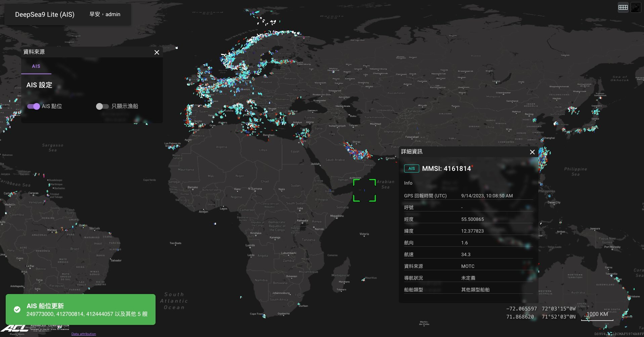Click the green selection bracket target on map
This screenshot has width=644, height=337.
tap(364, 190)
